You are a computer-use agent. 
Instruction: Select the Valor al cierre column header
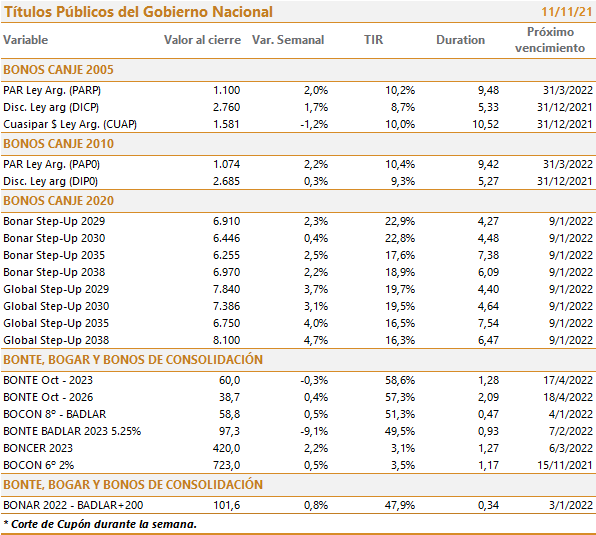202,40
